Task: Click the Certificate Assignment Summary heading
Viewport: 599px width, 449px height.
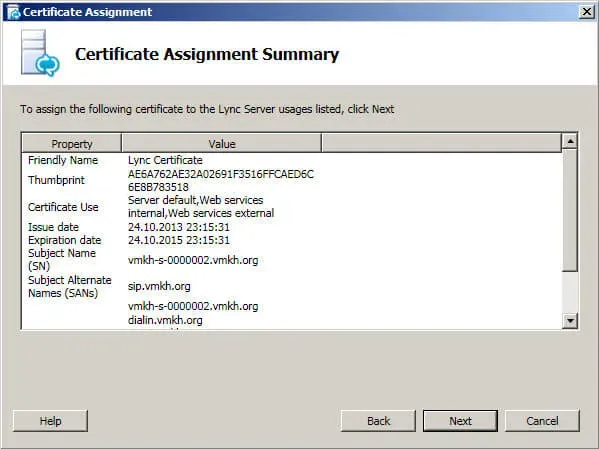Action: (x=207, y=54)
